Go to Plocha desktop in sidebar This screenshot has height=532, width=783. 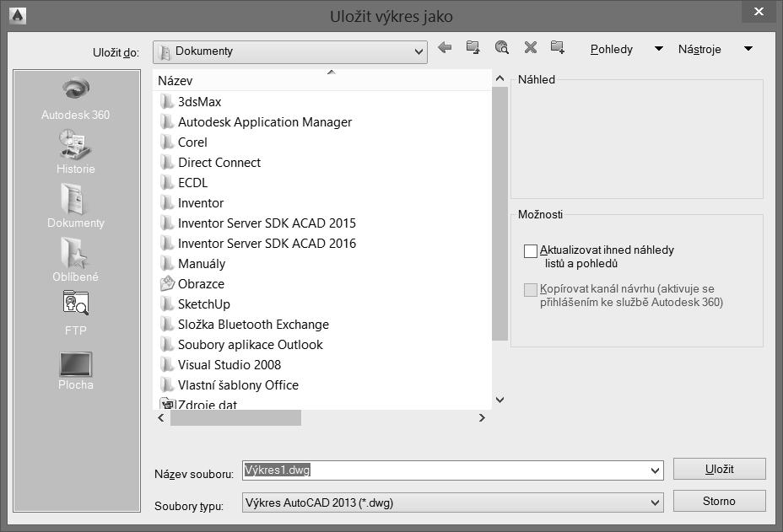point(75,371)
